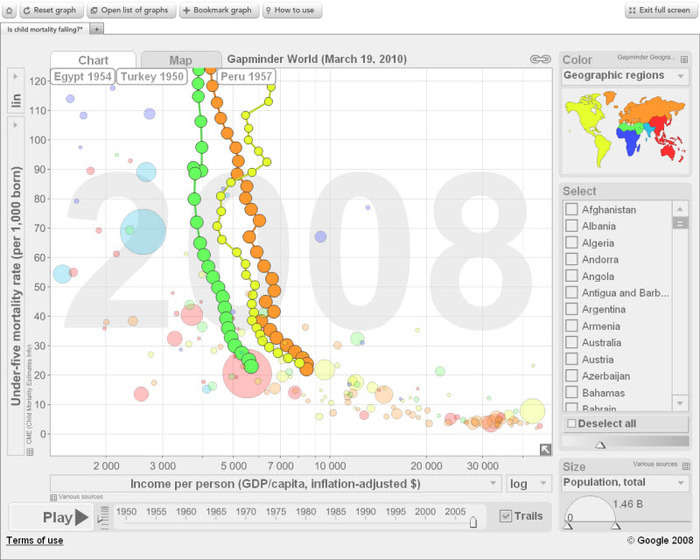Viewport: 700px width, 560px height.
Task: Check the Albania checkbox
Action: [571, 226]
